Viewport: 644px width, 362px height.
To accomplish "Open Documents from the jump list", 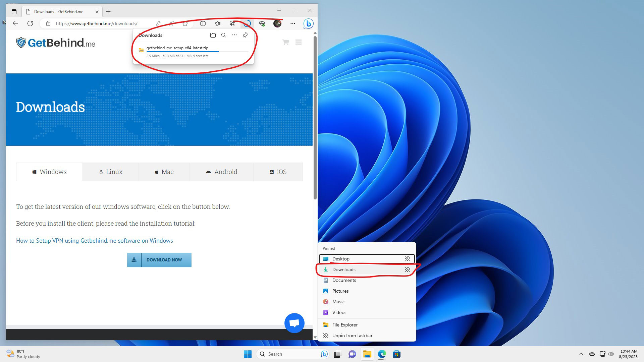I will 367,280.
